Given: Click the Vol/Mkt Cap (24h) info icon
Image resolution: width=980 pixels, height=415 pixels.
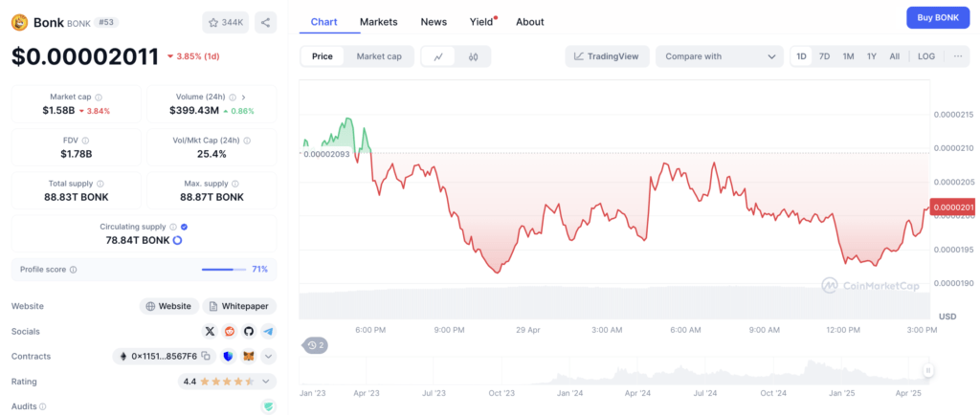Looking at the screenshot, I should [247, 141].
